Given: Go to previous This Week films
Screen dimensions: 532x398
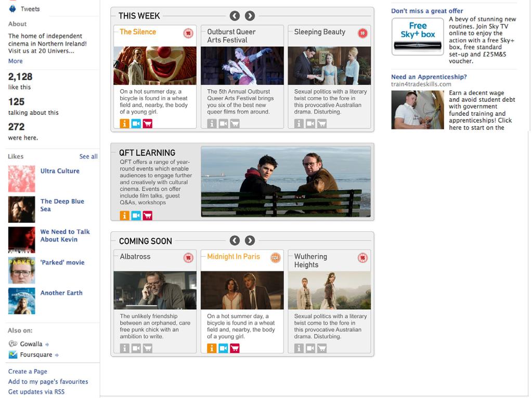Looking at the screenshot, I should (x=235, y=16).
